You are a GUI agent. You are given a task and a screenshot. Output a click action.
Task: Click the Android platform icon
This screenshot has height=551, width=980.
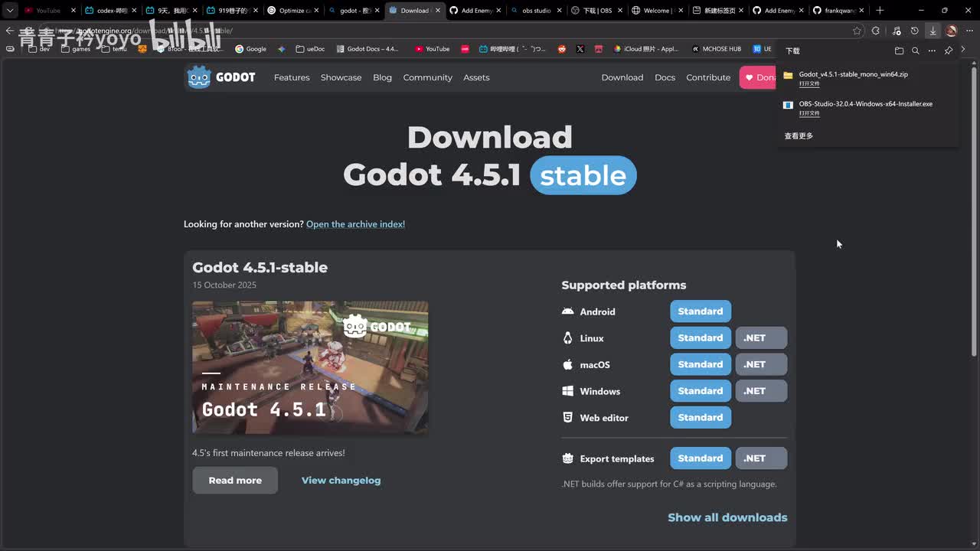[x=567, y=311]
